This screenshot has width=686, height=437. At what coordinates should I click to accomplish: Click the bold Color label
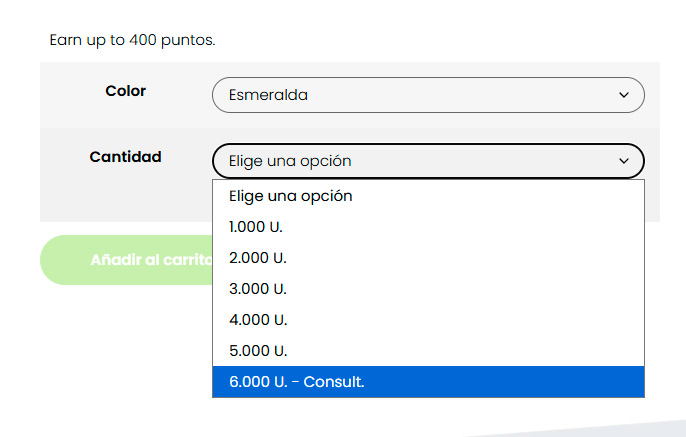[126, 91]
